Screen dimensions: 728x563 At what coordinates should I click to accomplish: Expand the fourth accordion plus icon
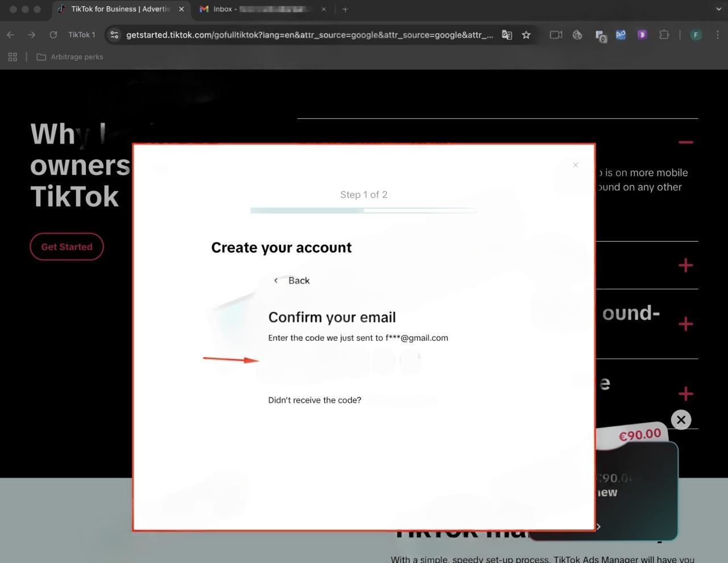pos(686,394)
